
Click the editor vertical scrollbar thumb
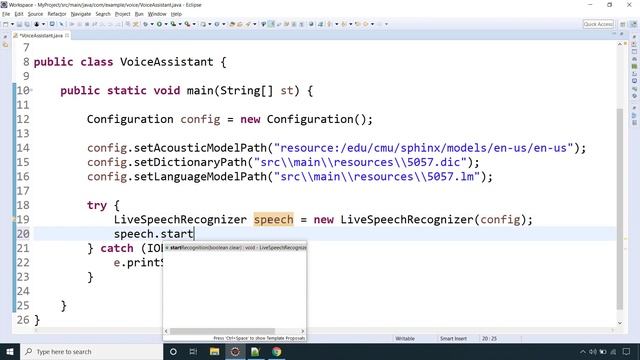pos(620,208)
